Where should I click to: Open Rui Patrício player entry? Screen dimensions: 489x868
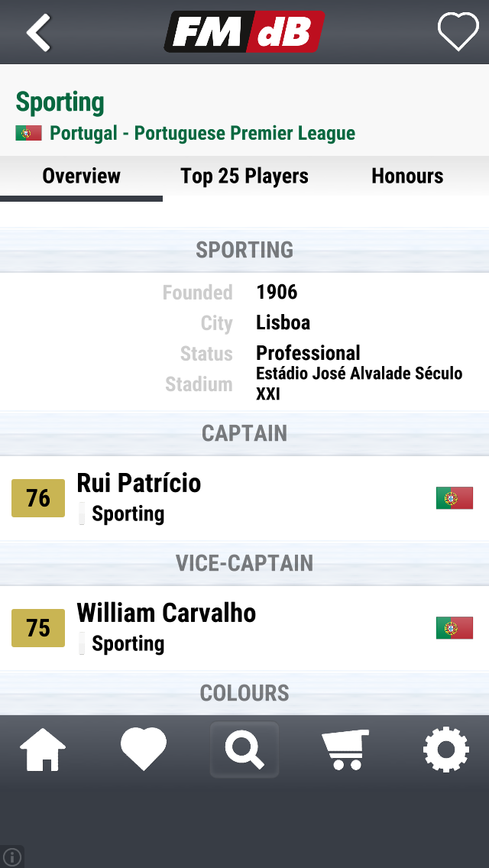click(x=244, y=498)
